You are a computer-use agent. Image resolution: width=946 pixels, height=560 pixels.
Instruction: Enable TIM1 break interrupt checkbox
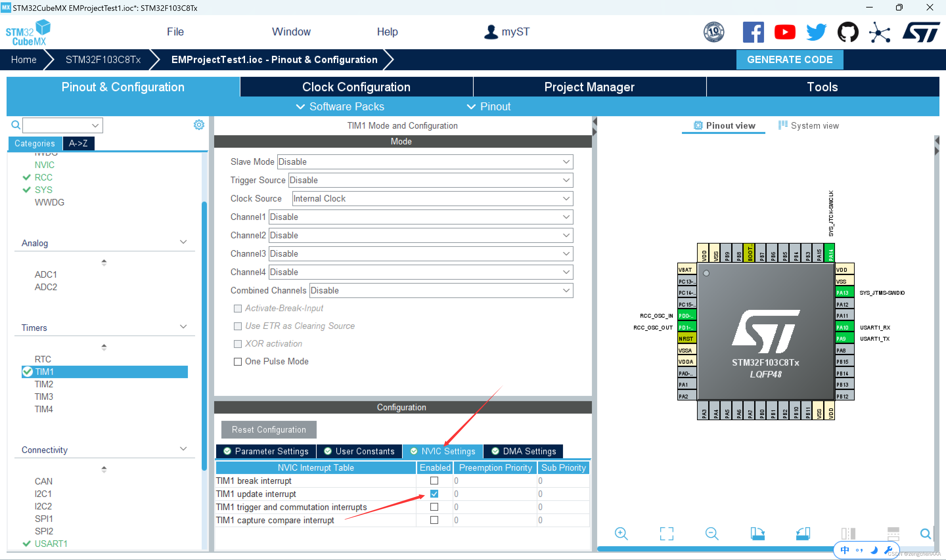pyautogui.click(x=434, y=481)
